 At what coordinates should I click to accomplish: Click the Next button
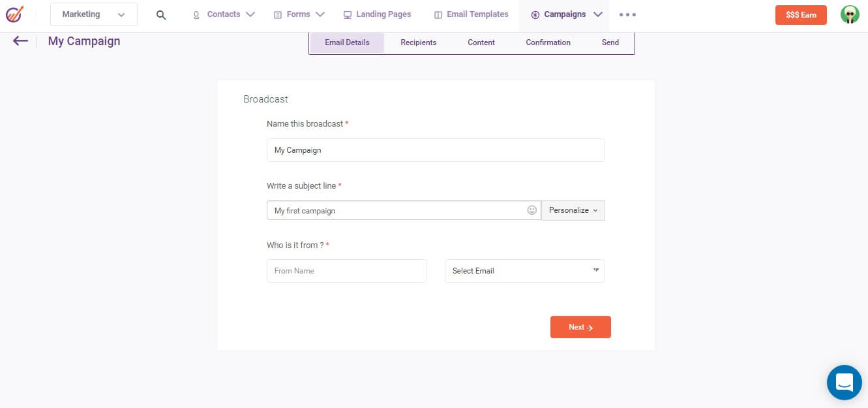[580, 326]
